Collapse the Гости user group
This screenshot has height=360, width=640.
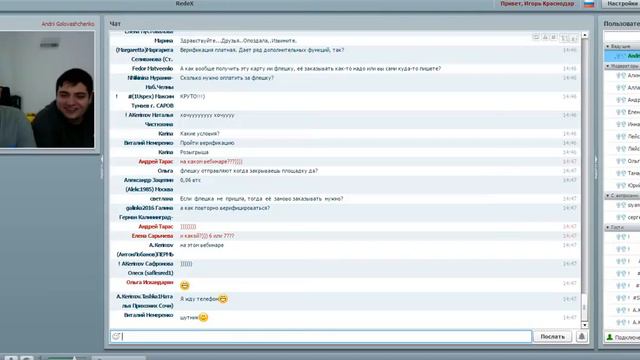pyautogui.click(x=607, y=227)
